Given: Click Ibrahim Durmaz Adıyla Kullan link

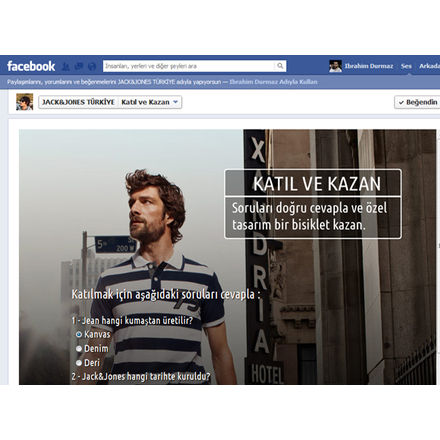Looking at the screenshot, I should (x=273, y=82).
